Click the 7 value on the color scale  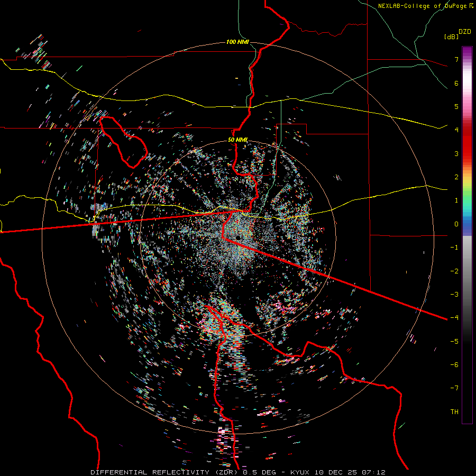[x=456, y=59]
